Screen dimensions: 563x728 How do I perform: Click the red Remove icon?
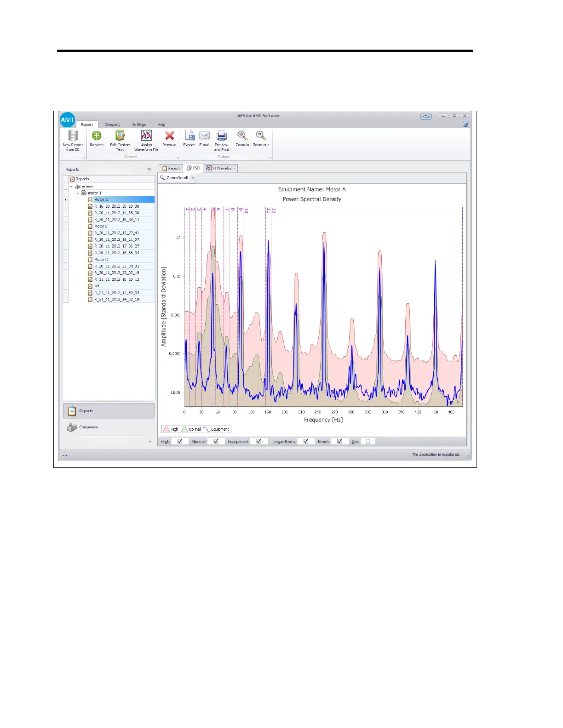tap(169, 136)
